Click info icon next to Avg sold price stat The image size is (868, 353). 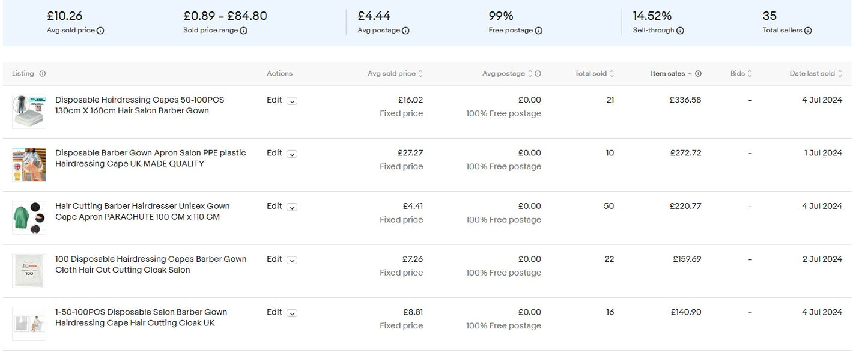100,31
